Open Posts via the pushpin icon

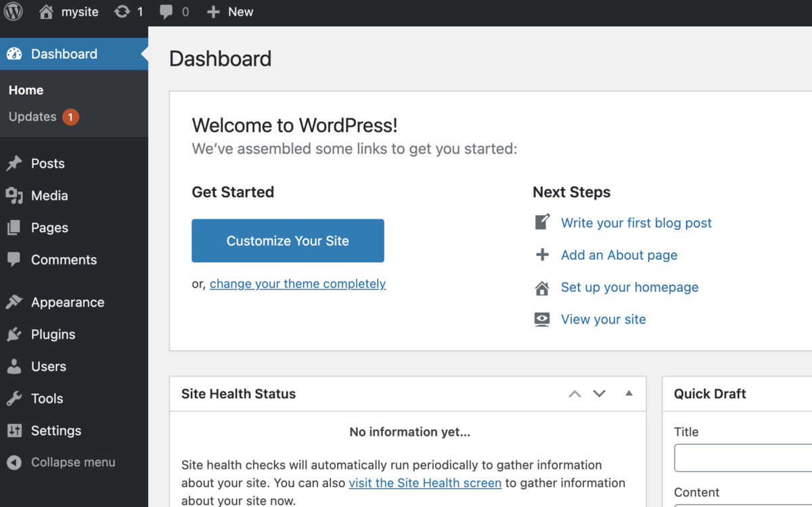(x=14, y=164)
